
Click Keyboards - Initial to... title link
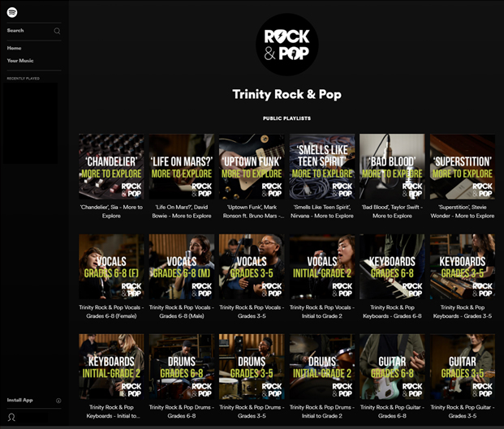pos(113,411)
